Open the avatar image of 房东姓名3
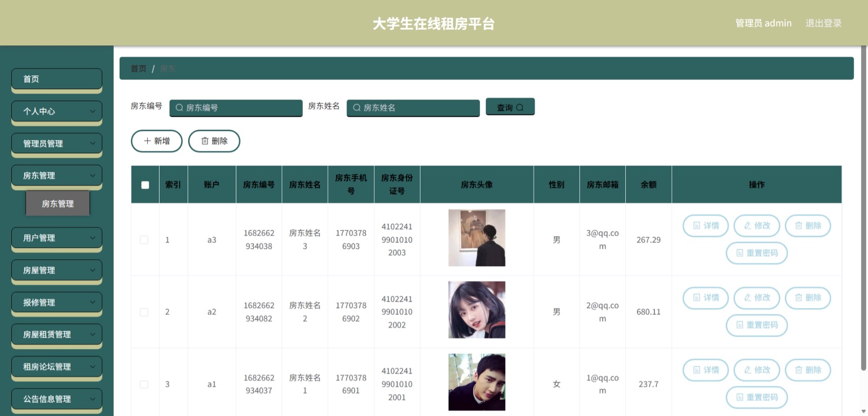Image resolution: width=868 pixels, height=416 pixels. point(477,238)
